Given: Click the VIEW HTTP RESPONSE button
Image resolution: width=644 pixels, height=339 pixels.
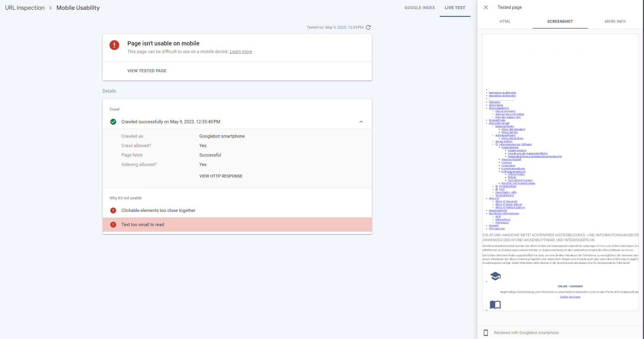Looking at the screenshot, I should [221, 176].
